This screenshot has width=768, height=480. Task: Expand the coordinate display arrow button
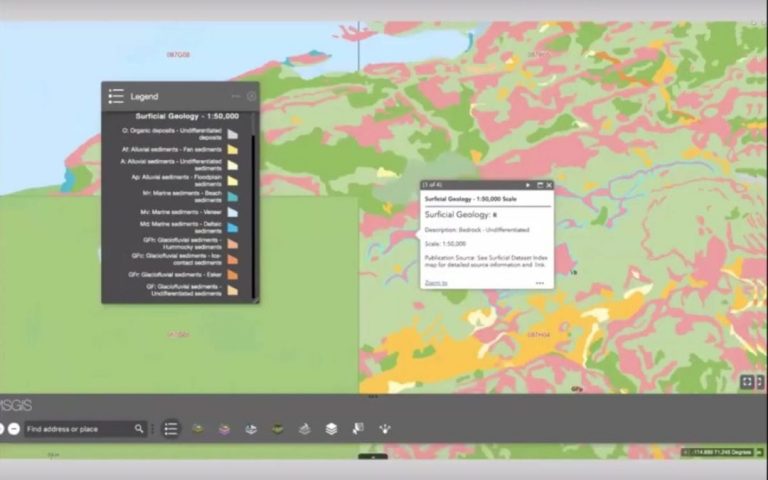686,452
